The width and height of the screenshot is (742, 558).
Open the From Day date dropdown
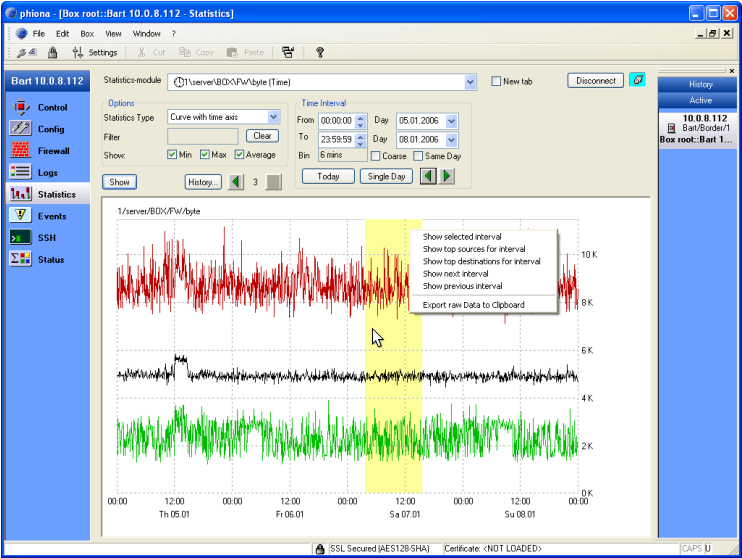tap(451, 121)
